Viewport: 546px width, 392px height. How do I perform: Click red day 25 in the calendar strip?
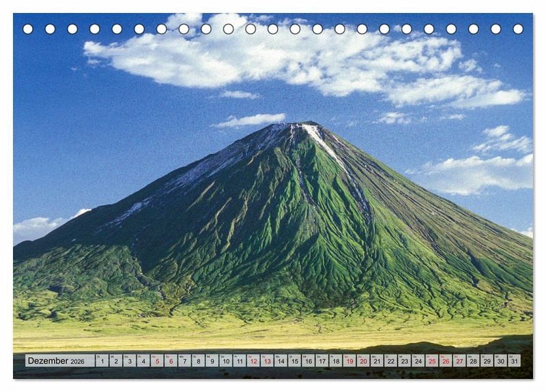[431, 361]
